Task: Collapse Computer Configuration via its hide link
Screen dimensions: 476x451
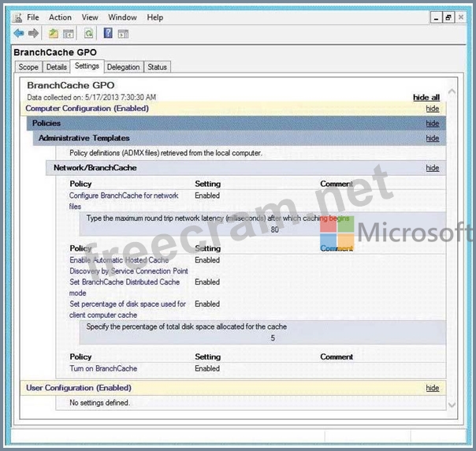Action: [x=433, y=109]
